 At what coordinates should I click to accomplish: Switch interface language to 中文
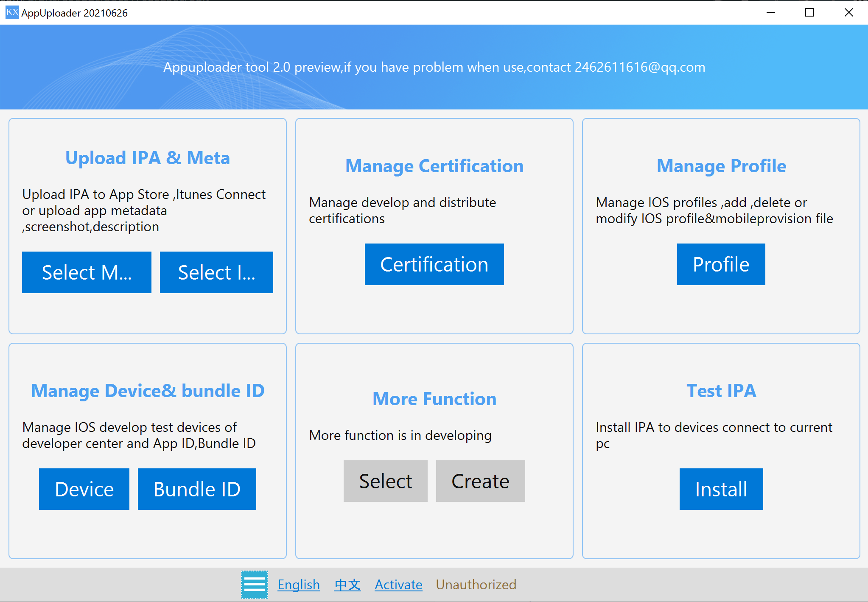[347, 584]
